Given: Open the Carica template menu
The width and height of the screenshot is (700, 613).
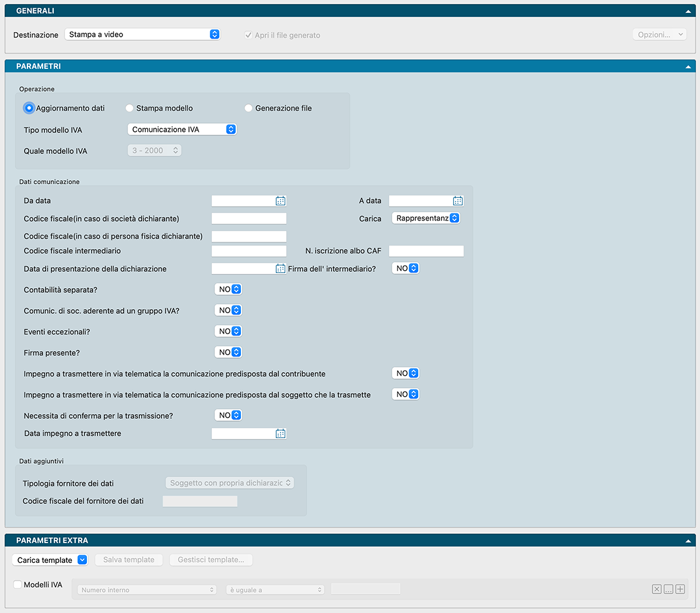Looking at the screenshot, I should coord(50,560).
